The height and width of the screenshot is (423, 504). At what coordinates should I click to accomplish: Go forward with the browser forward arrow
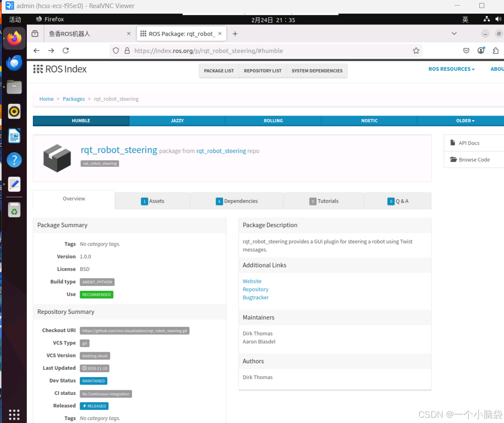[51, 50]
